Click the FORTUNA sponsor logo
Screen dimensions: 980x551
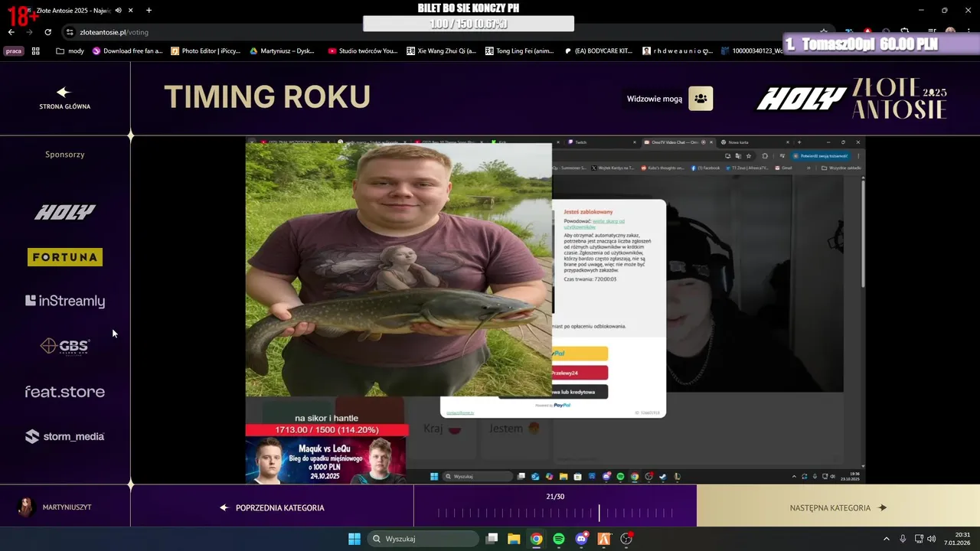coord(65,257)
